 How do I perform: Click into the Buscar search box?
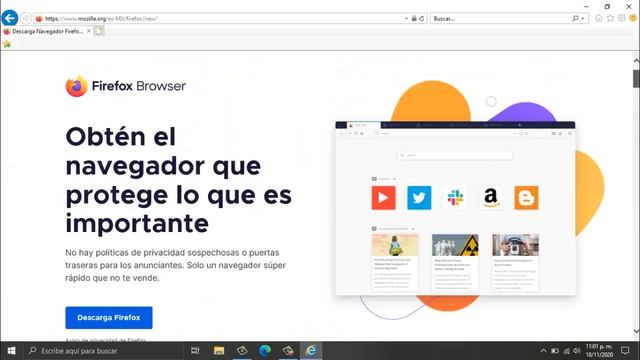(x=501, y=18)
